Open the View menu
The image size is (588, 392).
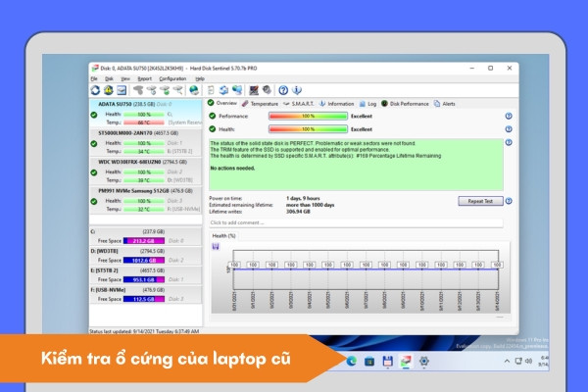click(x=125, y=78)
